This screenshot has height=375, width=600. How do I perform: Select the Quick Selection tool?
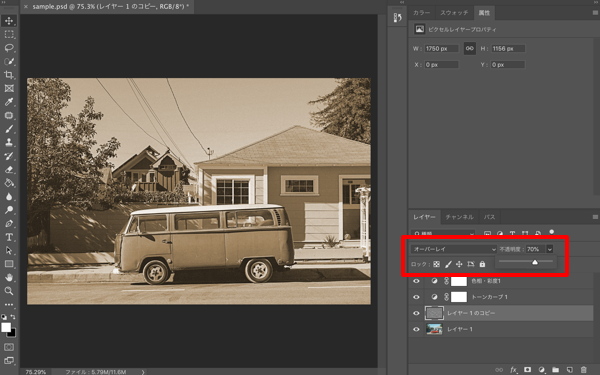pyautogui.click(x=9, y=61)
